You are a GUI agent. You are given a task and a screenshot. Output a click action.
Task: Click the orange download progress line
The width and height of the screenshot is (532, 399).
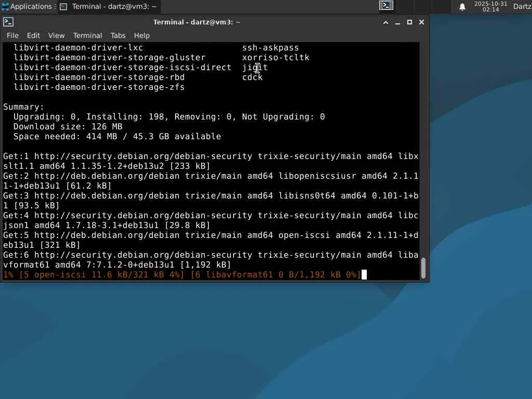point(182,274)
